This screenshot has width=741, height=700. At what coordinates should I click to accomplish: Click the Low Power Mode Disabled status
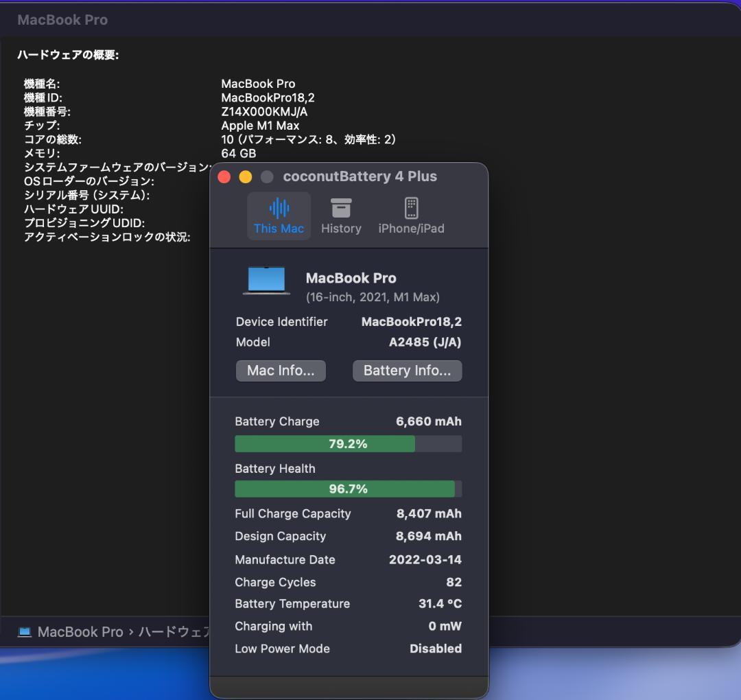click(x=436, y=649)
